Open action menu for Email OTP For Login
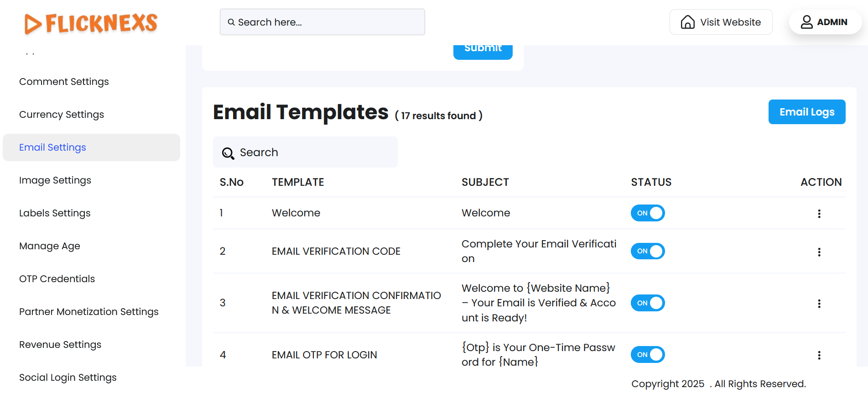Screen dimensions: 868x399 819,355
